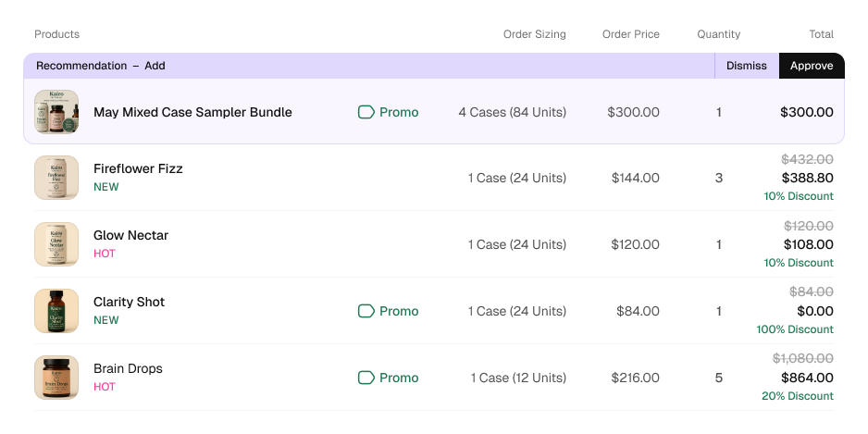868x434 pixels.
Task: Select the Brain Drops product name
Action: [128, 368]
